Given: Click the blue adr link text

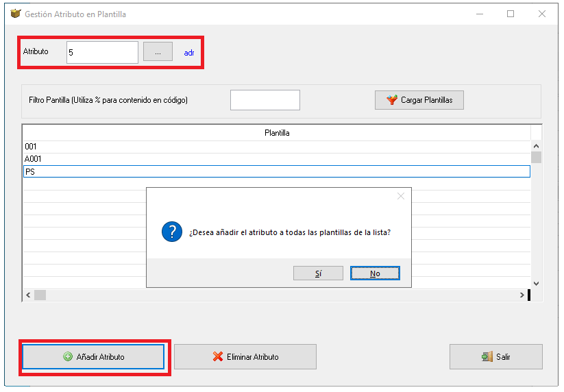Looking at the screenshot, I should [x=189, y=53].
